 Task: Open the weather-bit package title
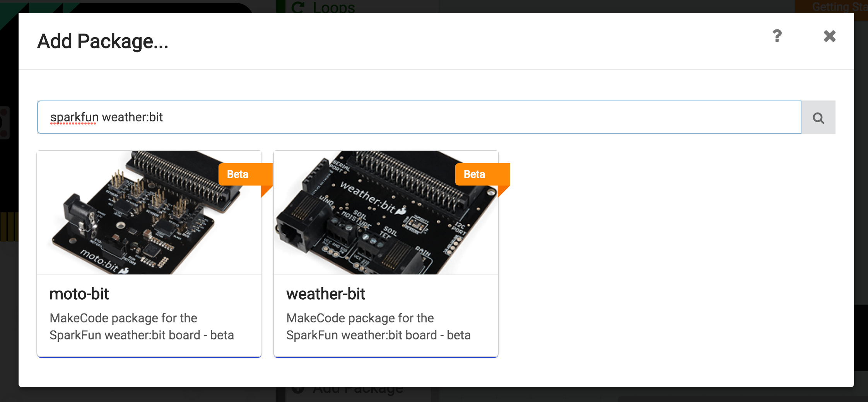tap(325, 294)
